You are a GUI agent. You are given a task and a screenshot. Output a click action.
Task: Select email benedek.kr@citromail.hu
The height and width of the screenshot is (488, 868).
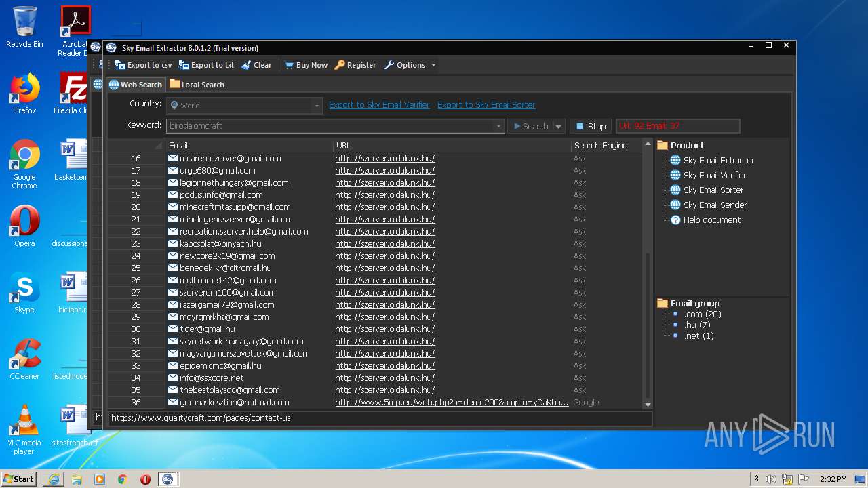(225, 268)
